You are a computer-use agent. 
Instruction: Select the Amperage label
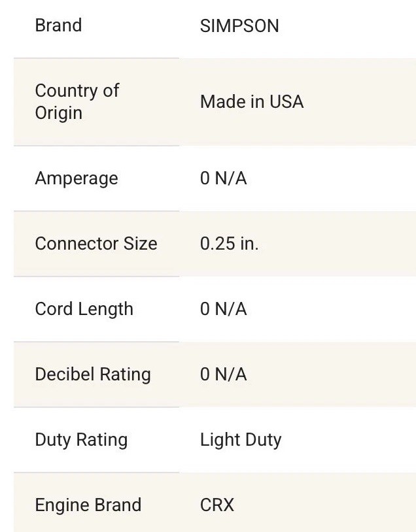tap(77, 179)
